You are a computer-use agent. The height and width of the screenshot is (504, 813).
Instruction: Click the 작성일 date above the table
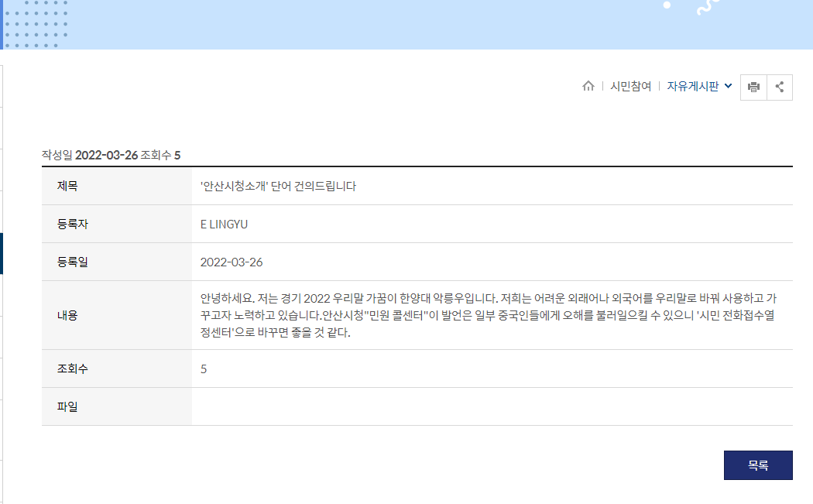[106, 155]
